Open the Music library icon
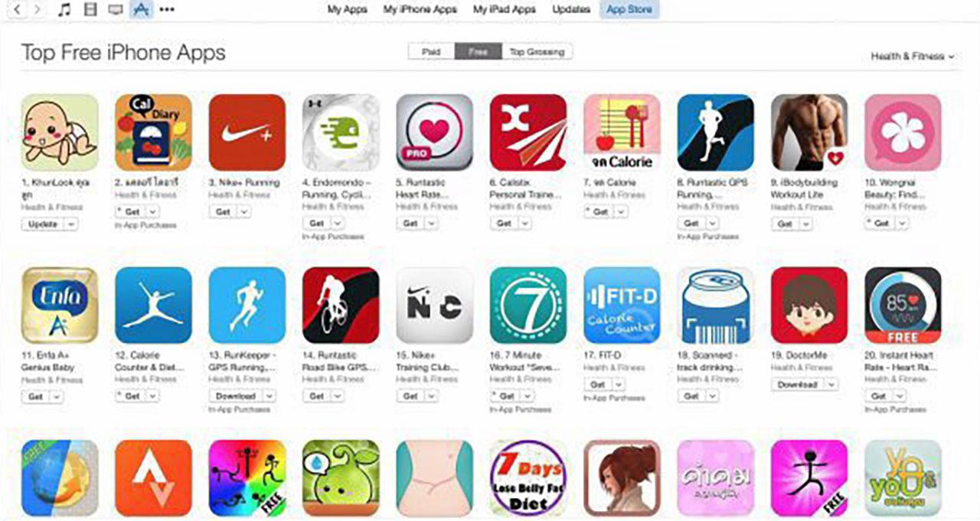Viewport: 980px width, 521px height. (x=65, y=9)
